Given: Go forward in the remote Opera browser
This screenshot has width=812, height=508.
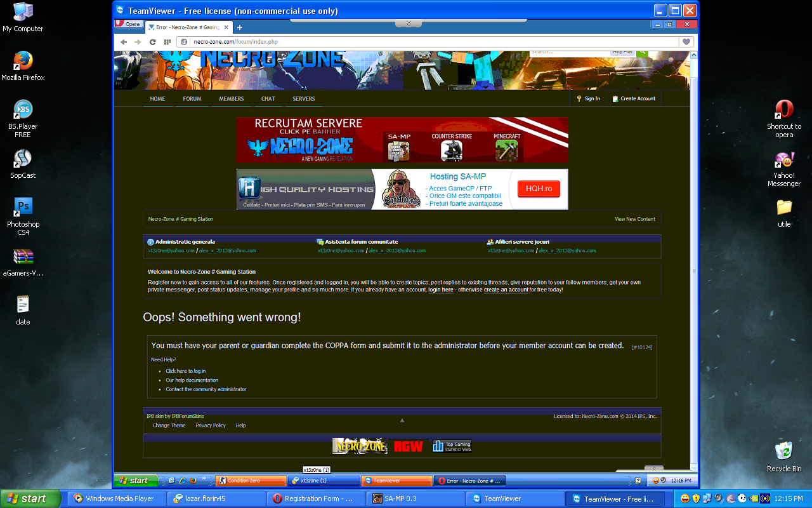Looking at the screenshot, I should pyautogui.click(x=138, y=42).
